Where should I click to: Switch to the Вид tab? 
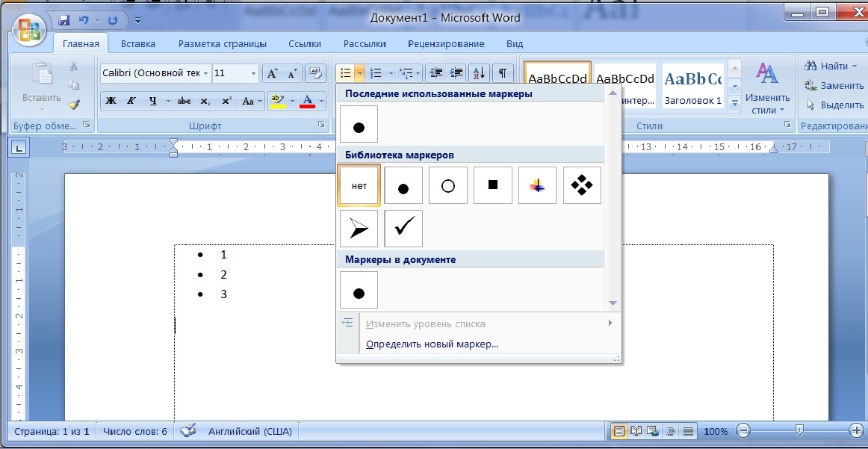pos(515,44)
